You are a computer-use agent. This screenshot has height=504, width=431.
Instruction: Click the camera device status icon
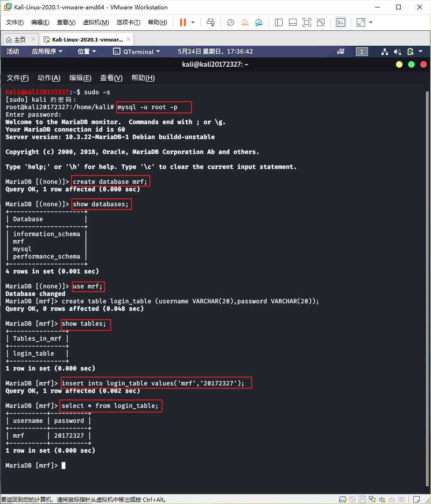pos(402,499)
